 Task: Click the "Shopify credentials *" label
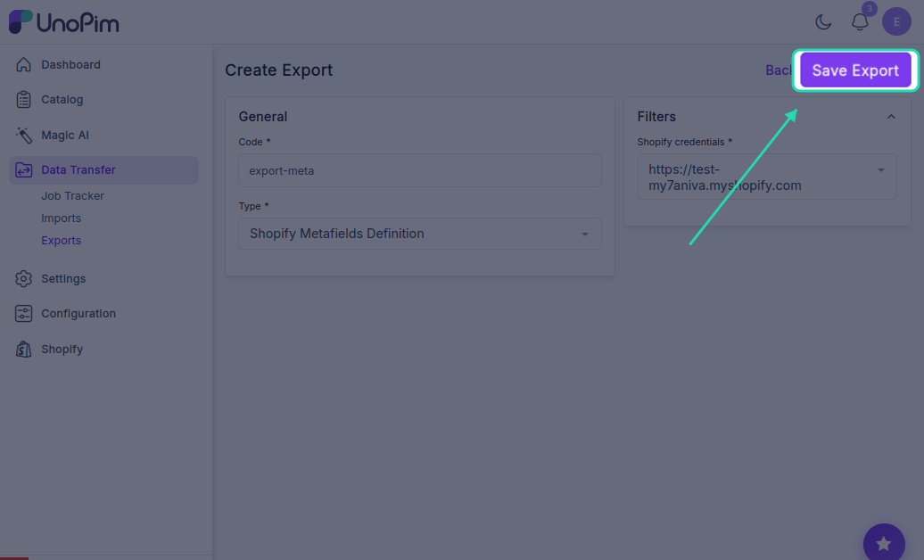pyautogui.click(x=685, y=142)
